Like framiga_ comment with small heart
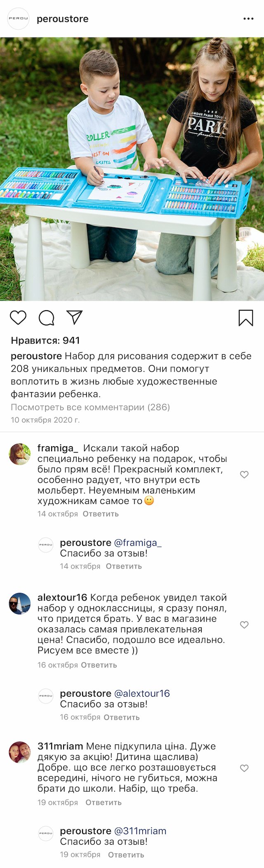 click(x=244, y=475)
